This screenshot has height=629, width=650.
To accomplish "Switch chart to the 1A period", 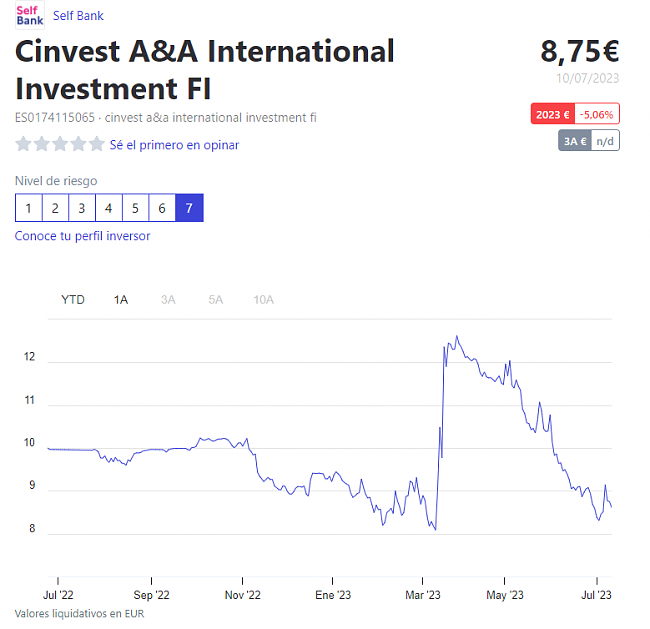I will pos(121,299).
